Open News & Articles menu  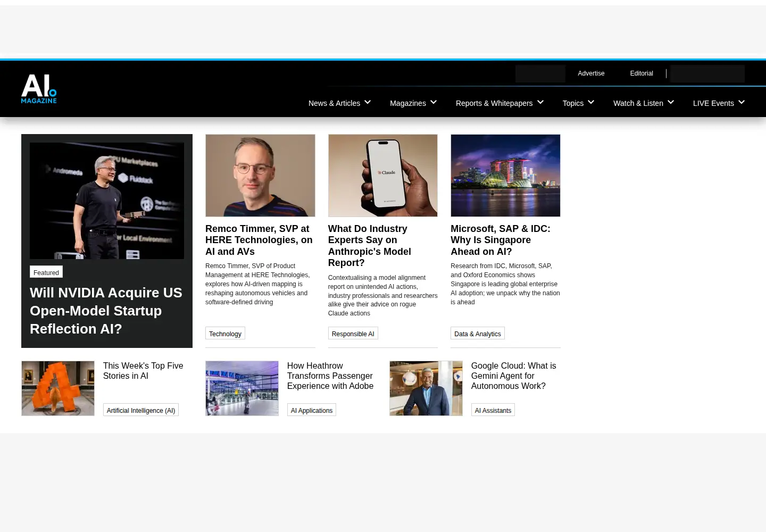[x=334, y=103]
